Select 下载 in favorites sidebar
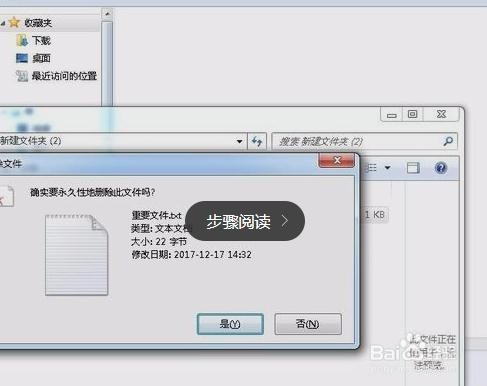487x386 pixels. [41, 41]
